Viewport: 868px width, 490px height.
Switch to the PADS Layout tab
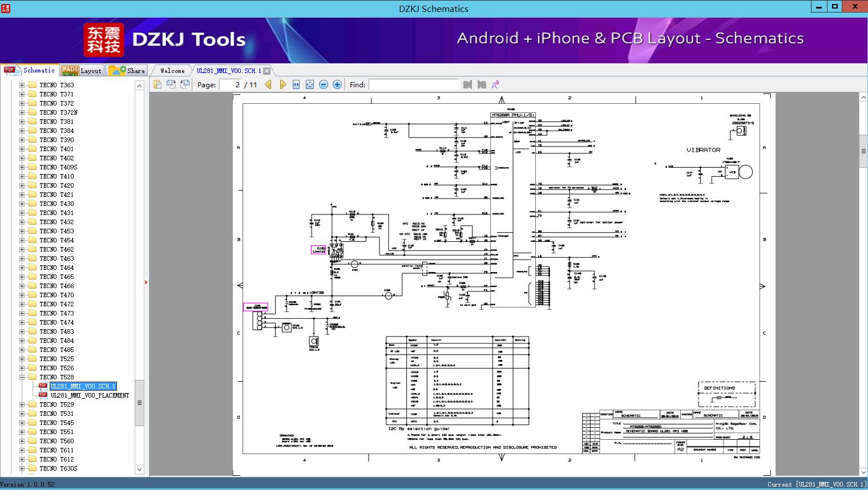point(82,70)
